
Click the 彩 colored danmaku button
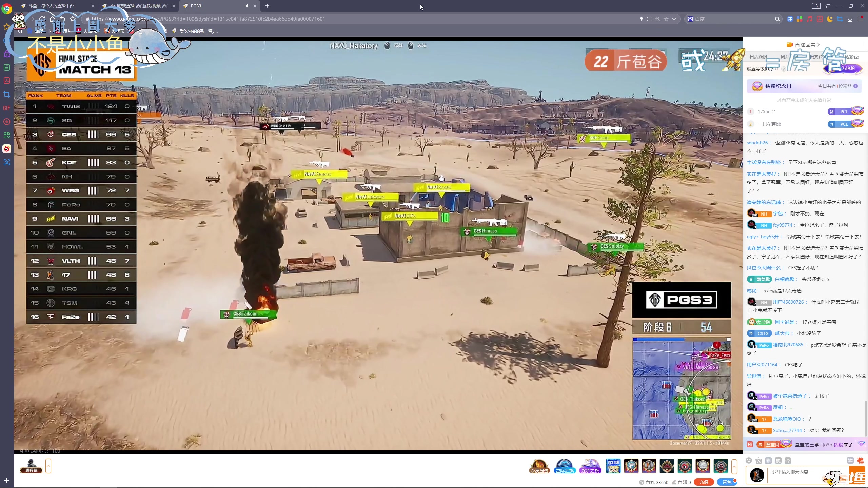tap(769, 460)
